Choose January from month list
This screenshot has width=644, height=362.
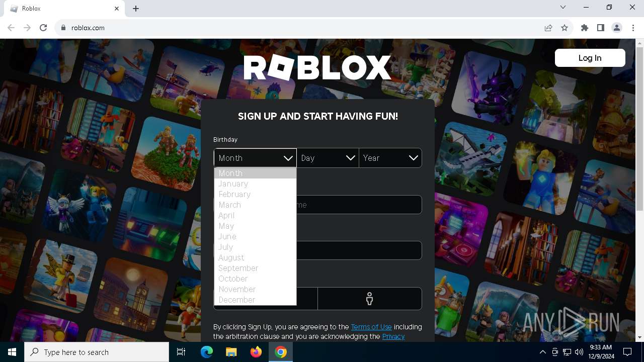[255, 184]
